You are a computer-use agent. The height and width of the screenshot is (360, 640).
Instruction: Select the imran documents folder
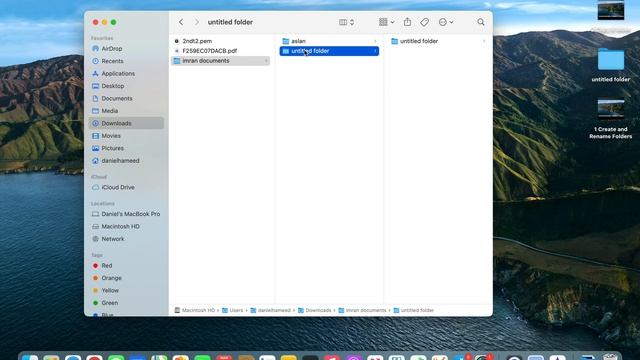220,60
